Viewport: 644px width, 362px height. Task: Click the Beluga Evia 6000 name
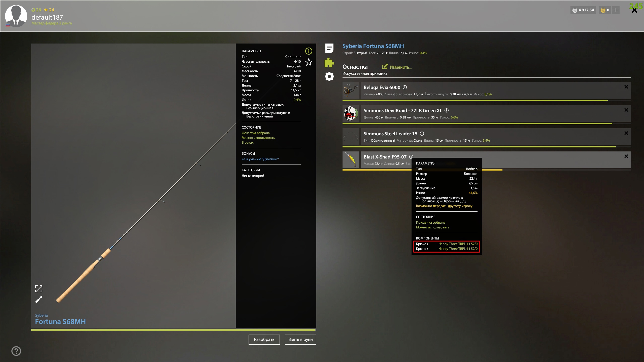[382, 87]
